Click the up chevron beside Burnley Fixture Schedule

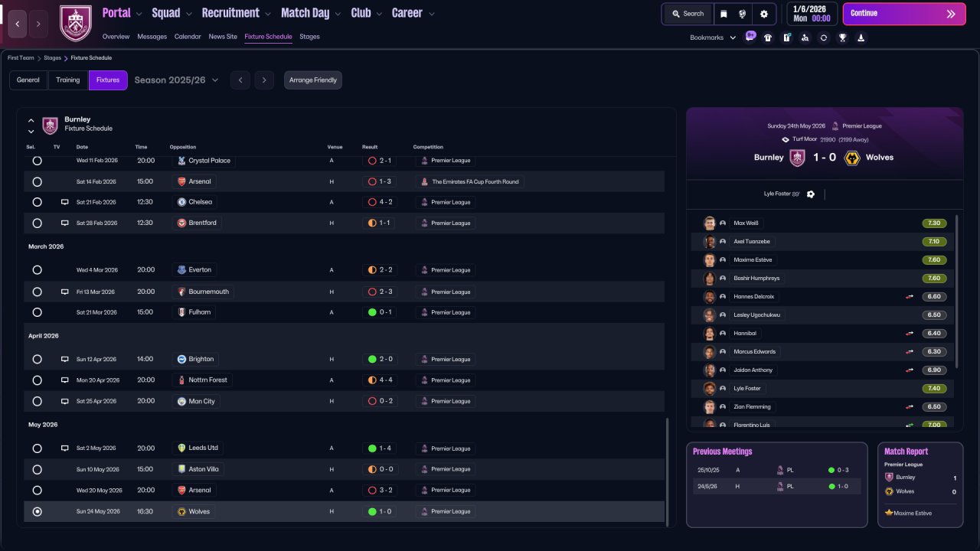pyautogui.click(x=31, y=120)
